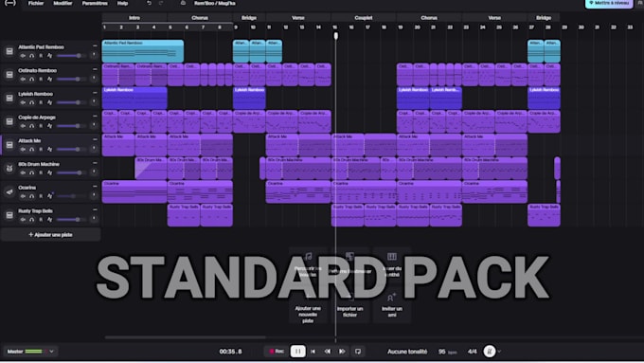The width and height of the screenshot is (644, 363).
Task: Open instrument of Atlantic Pad Remboo track
Action: [9, 51]
